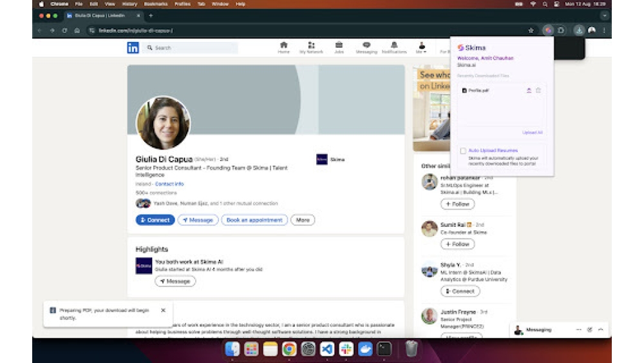The image size is (644, 363).
Task: Open Finder from the Dock
Action: pos(232,349)
